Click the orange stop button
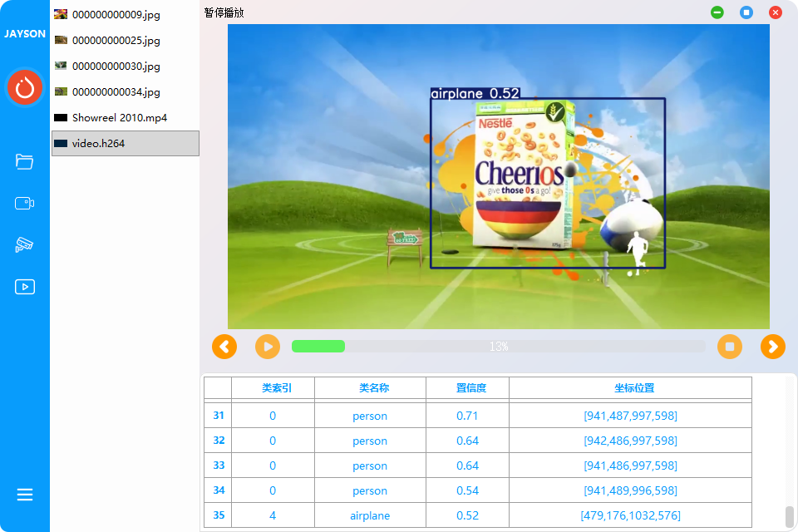This screenshot has height=532, width=798. [730, 347]
